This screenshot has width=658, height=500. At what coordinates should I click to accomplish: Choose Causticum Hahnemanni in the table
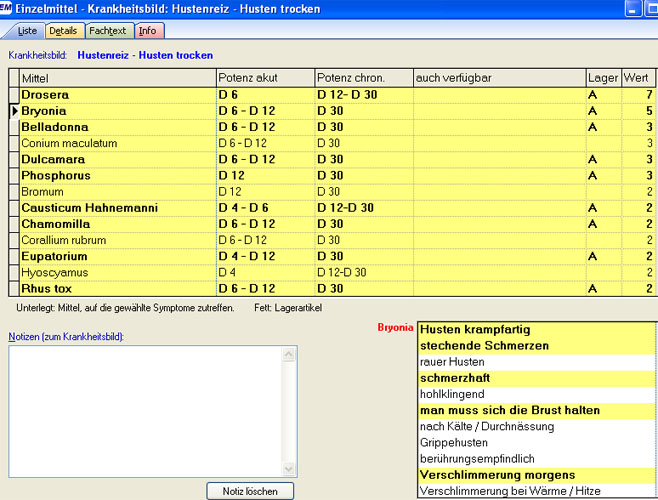pos(117,208)
